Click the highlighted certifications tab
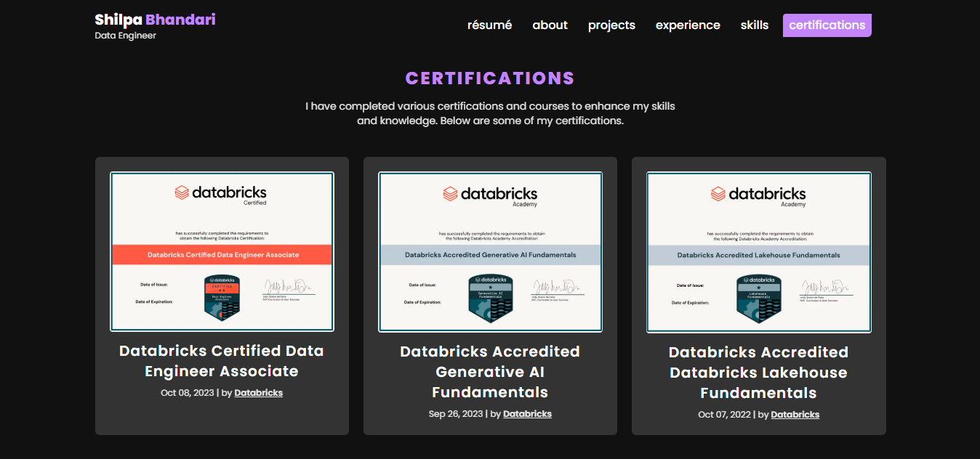This screenshot has height=459, width=980. pyautogui.click(x=827, y=25)
